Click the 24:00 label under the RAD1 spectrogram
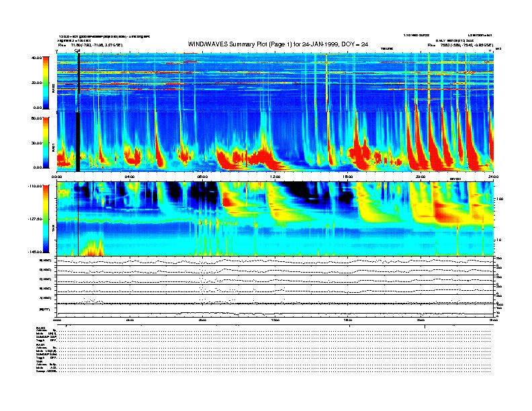 [x=493, y=177]
